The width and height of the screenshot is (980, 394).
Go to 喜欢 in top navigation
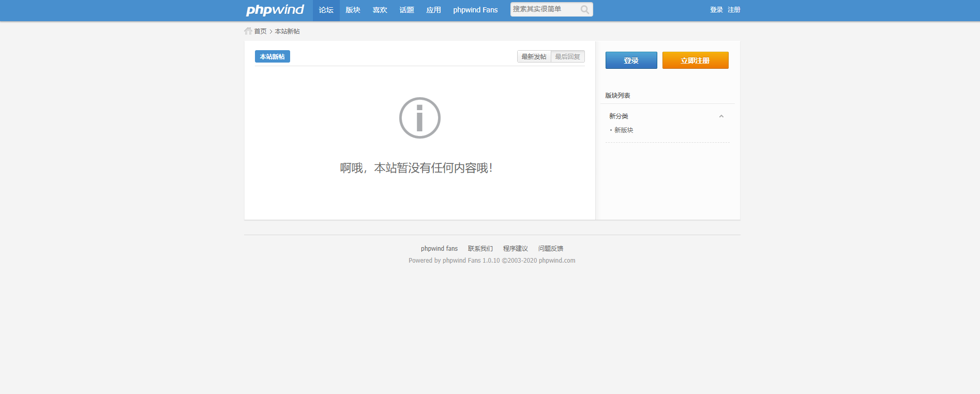pos(380,10)
